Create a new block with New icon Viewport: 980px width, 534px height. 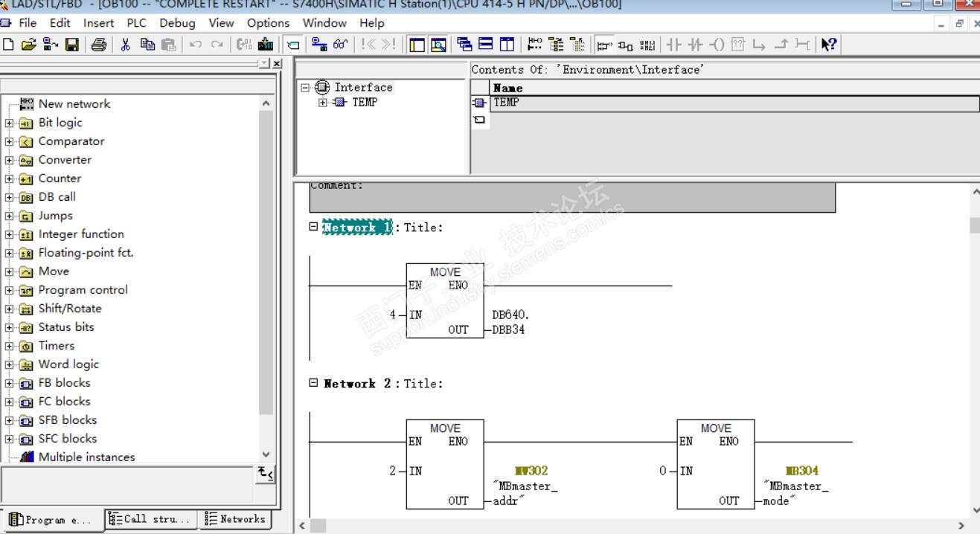(x=8, y=45)
